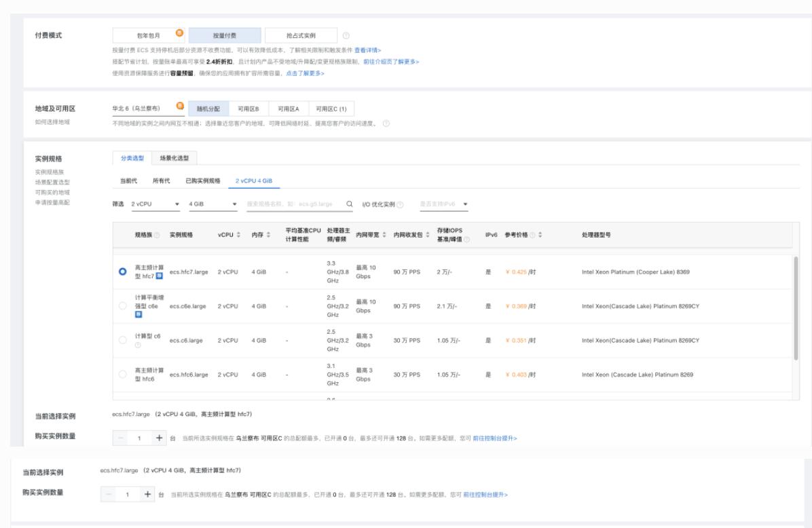
Task: Click the instance table vertical scrollbar
Action: pos(796,308)
